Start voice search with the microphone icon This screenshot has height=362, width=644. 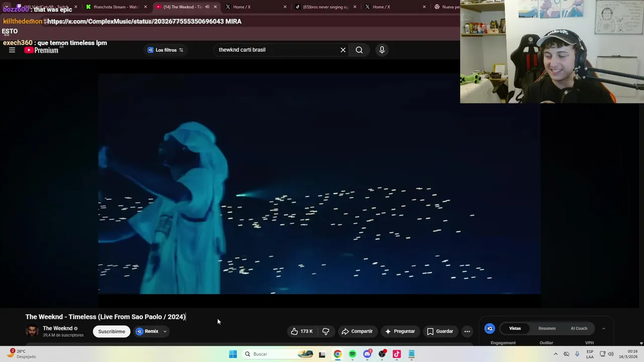pyautogui.click(x=382, y=50)
